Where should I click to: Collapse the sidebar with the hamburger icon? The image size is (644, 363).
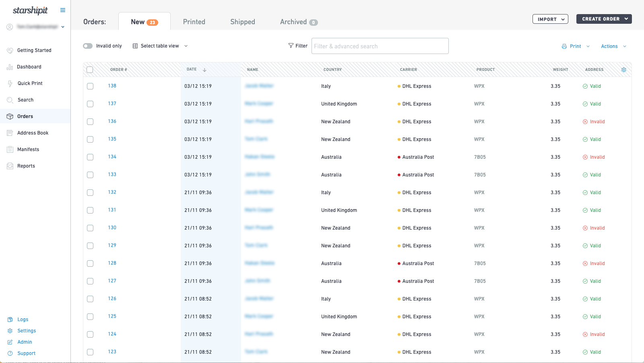pos(62,10)
